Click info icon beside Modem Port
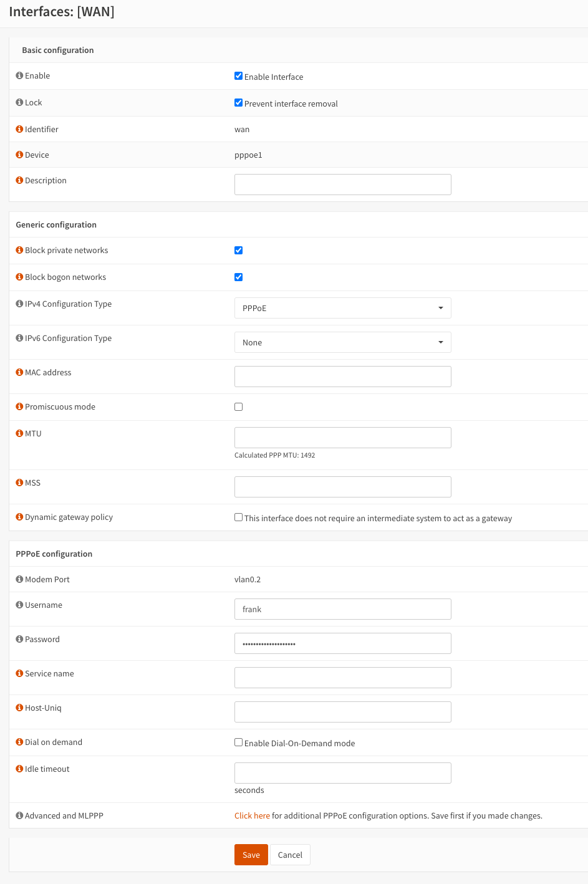Image resolution: width=588 pixels, height=884 pixels. click(19, 579)
